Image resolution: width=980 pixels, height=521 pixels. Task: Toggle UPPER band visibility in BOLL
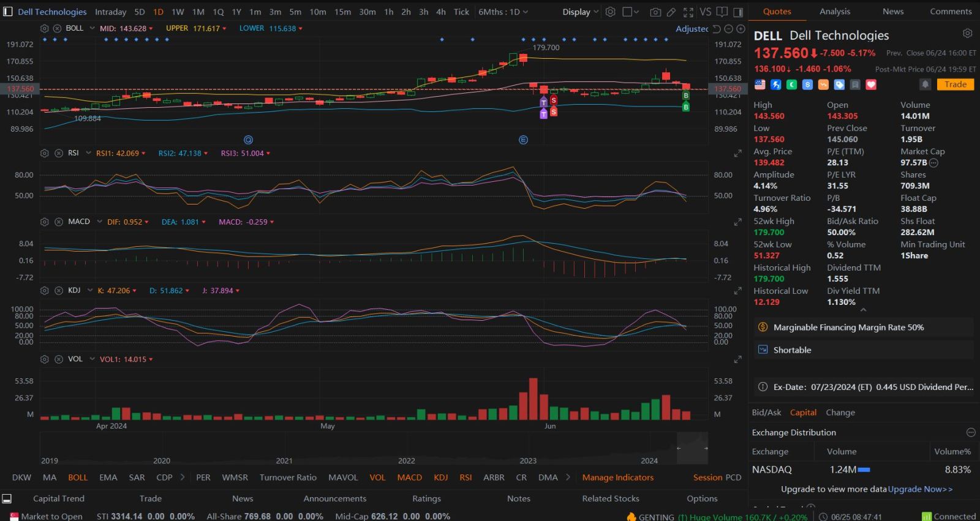196,29
